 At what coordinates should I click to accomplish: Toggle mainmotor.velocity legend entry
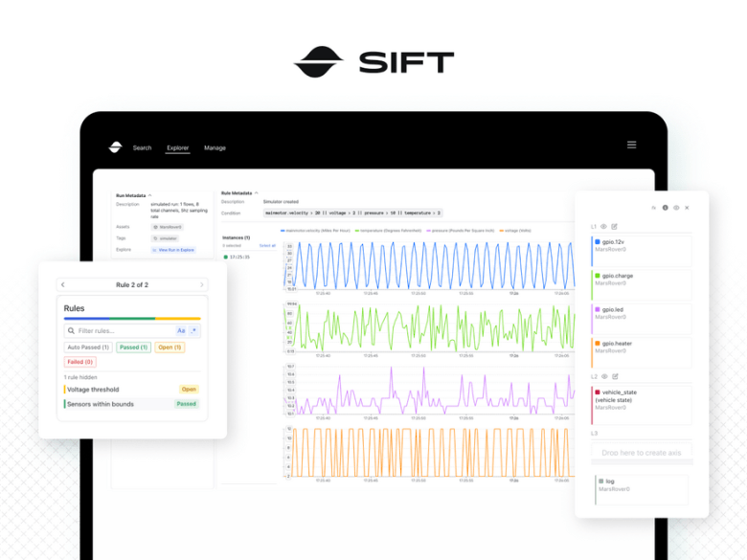click(x=315, y=231)
